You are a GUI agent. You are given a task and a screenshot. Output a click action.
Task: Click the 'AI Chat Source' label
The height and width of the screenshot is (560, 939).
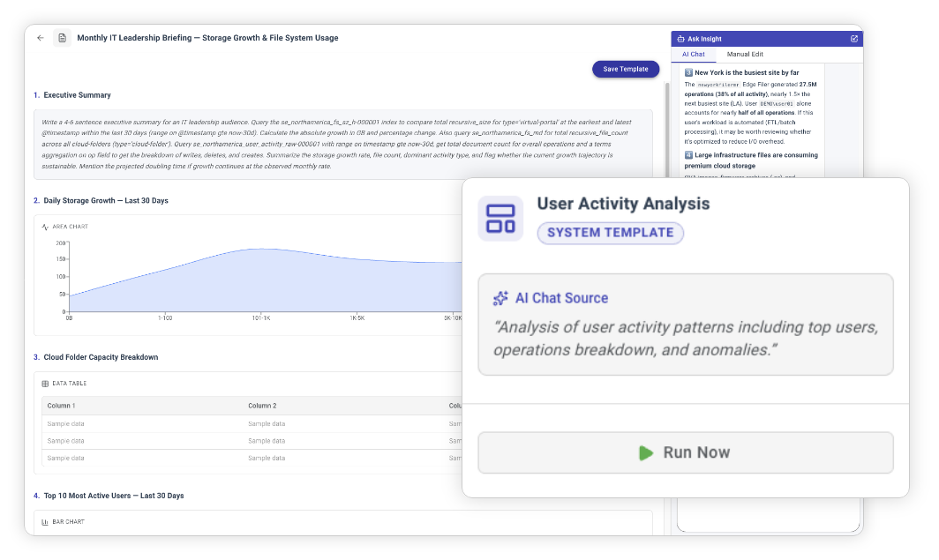(x=561, y=298)
